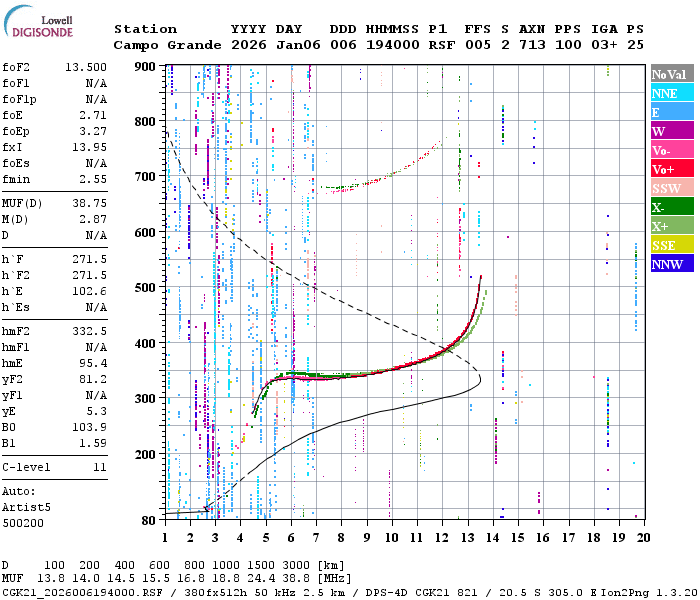Click the NNE legend color box
The height and width of the screenshot is (600, 700).
coord(671,94)
